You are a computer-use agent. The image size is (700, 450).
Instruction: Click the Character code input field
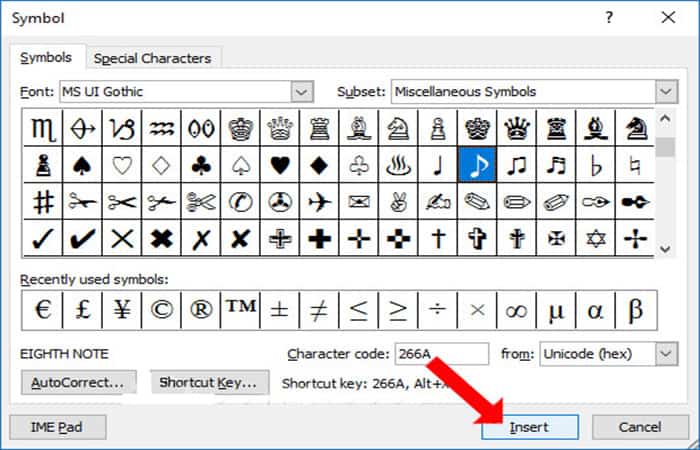(442, 354)
